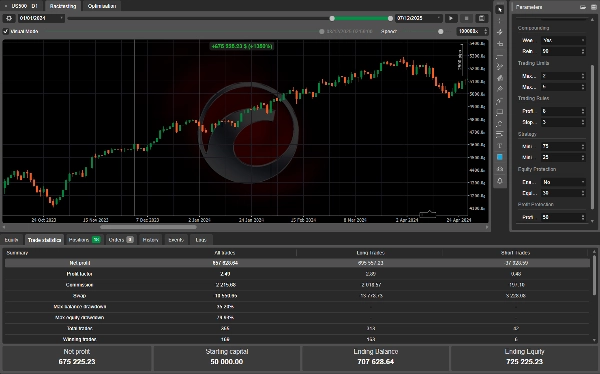Switch to the Optimisation tab
600x374 pixels.
tap(101, 6)
